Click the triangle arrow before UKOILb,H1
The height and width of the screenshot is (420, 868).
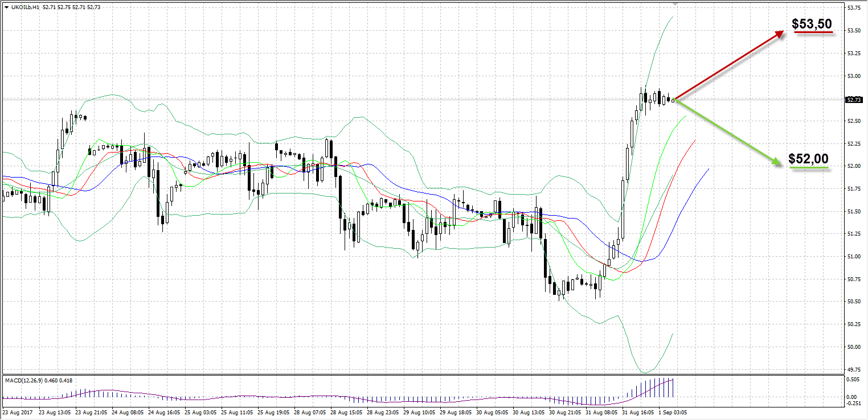(6, 7)
